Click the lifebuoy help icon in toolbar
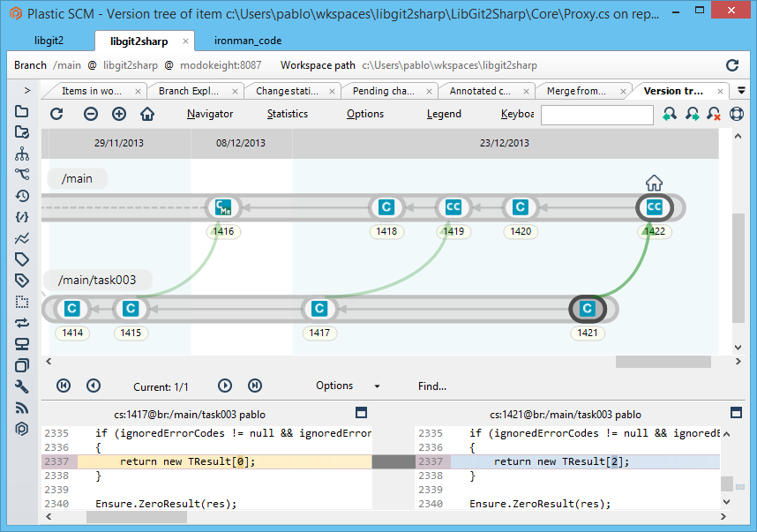Viewport: 757px width, 532px height. (736, 114)
